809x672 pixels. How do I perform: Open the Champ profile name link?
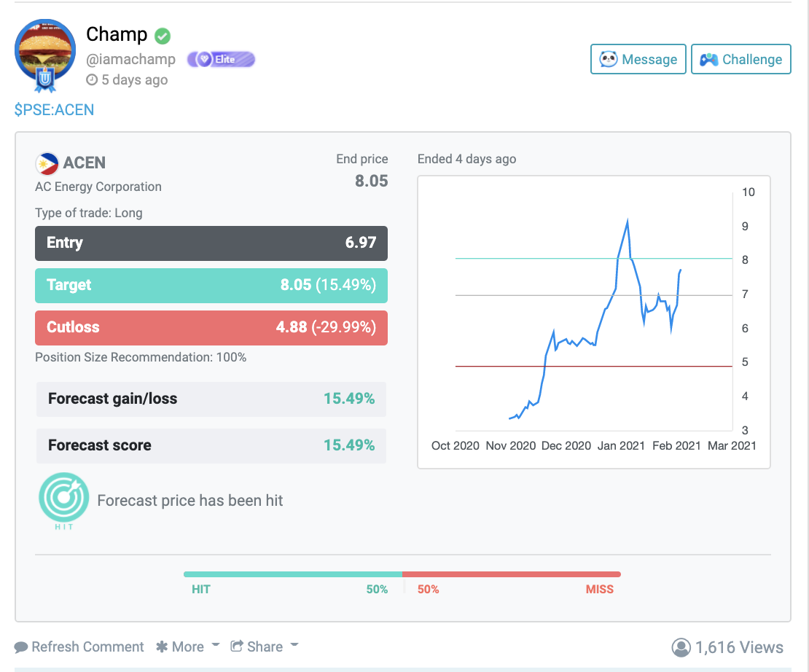coord(117,34)
